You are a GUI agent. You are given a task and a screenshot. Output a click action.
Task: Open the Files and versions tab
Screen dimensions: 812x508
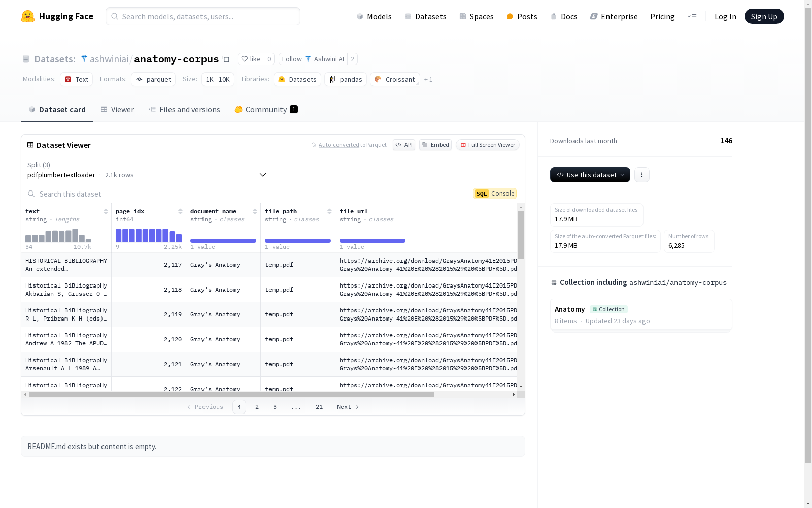[184, 110]
